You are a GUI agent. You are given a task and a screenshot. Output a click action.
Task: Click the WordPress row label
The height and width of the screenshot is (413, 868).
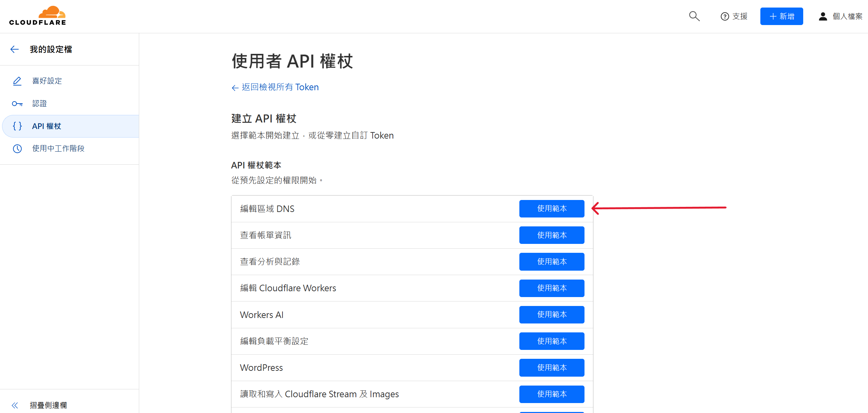pos(261,368)
